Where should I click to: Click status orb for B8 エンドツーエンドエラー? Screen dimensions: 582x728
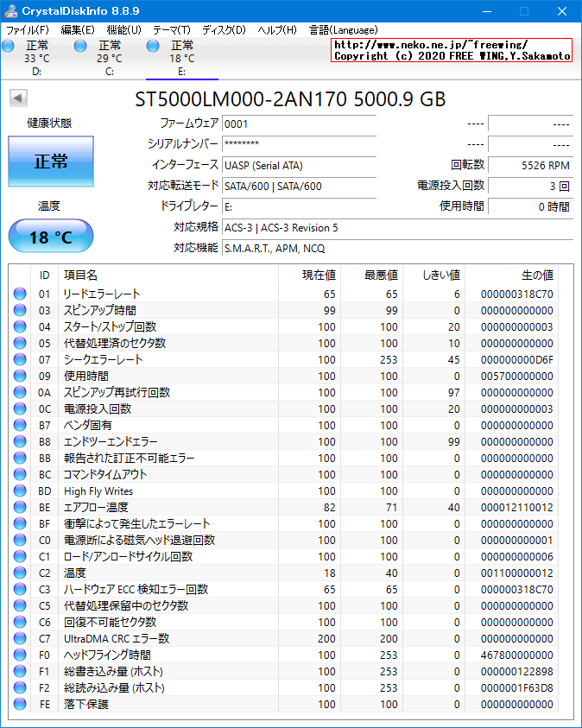(x=20, y=441)
